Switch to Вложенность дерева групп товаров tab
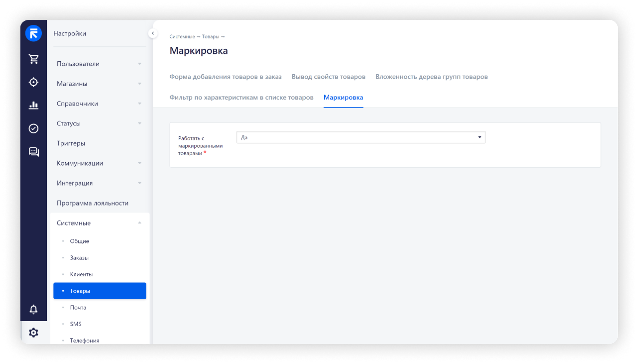This screenshot has height=364, width=638. [432, 77]
